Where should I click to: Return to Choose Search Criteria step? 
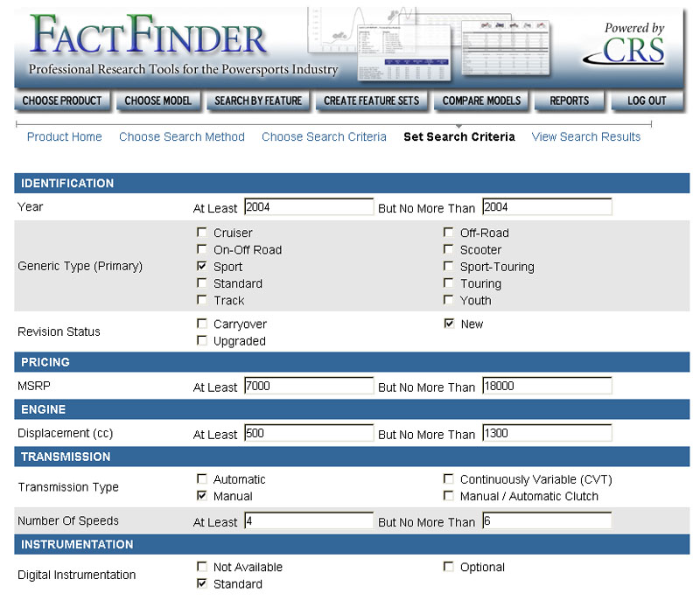pyautogui.click(x=324, y=136)
